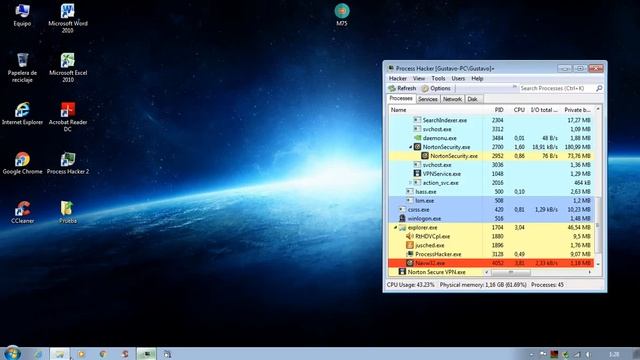Click the RtHDVCpl.exe speaker icon
This screenshot has height=360, width=640.
(410, 236)
